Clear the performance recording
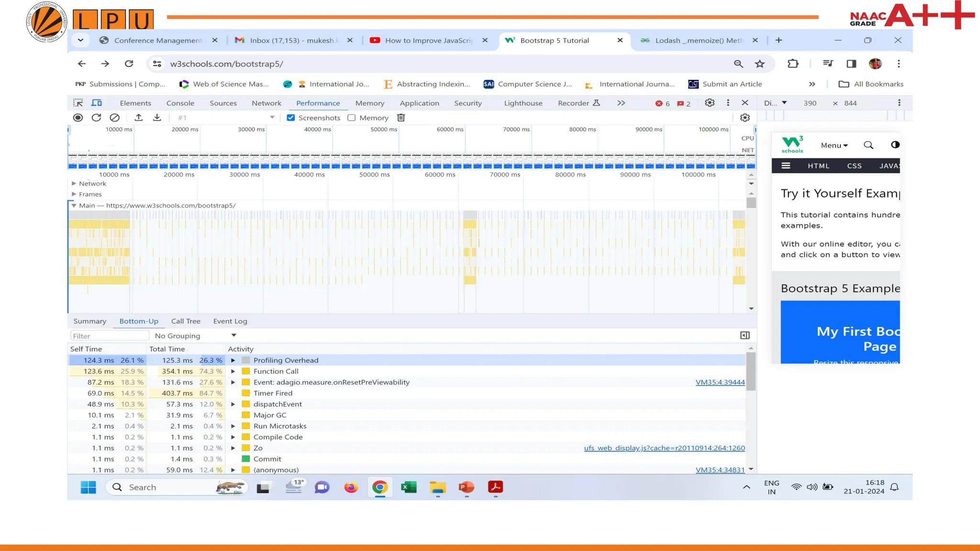980x551 pixels. pos(114,118)
